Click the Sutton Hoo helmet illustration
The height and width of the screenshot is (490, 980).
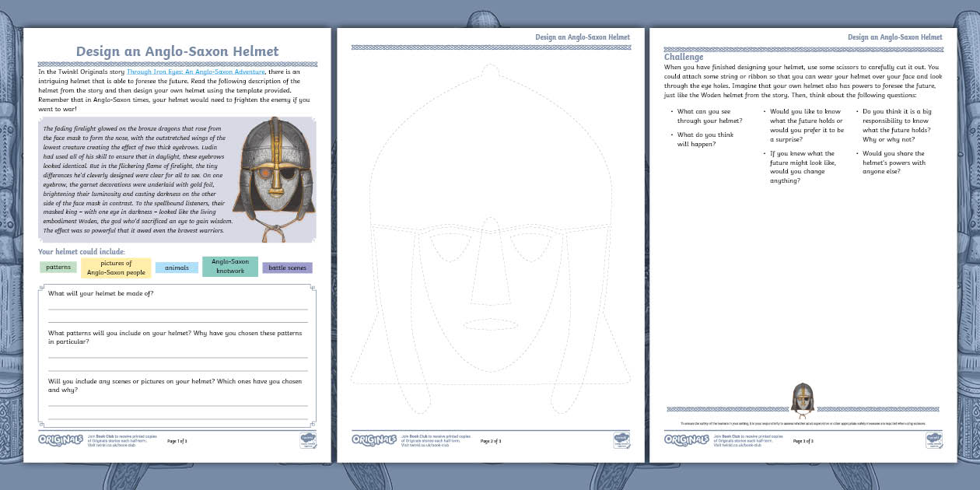(x=274, y=176)
